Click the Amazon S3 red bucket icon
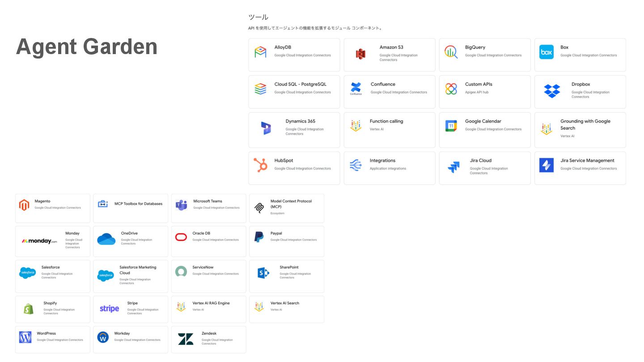This screenshot has width=644, height=362. pos(360,54)
